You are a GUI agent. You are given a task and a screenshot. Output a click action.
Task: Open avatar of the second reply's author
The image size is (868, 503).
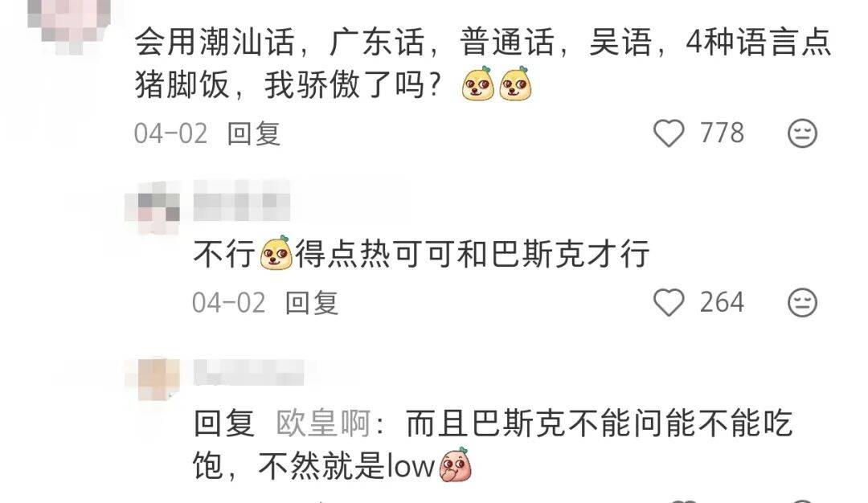153,207
